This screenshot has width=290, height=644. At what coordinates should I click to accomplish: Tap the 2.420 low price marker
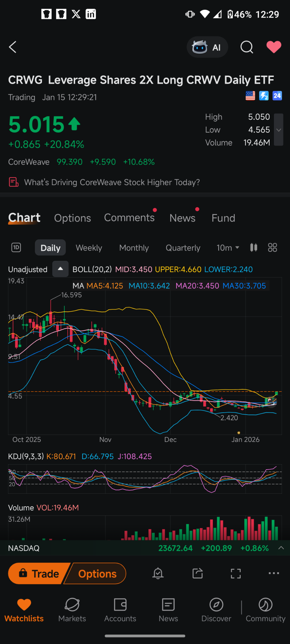pos(229,418)
